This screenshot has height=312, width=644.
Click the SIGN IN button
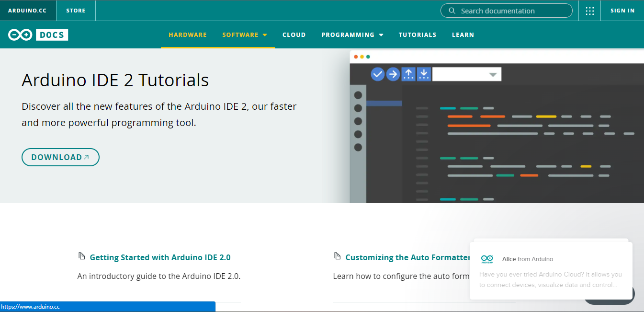(622, 11)
